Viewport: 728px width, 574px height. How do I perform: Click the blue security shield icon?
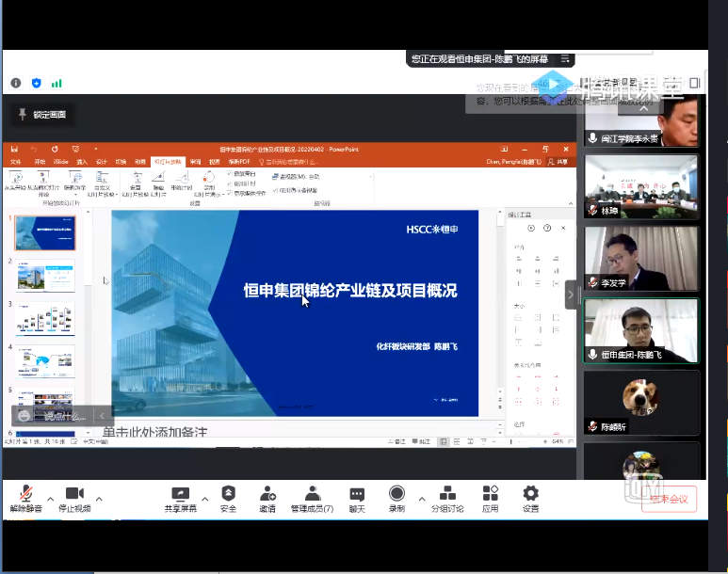(36, 83)
